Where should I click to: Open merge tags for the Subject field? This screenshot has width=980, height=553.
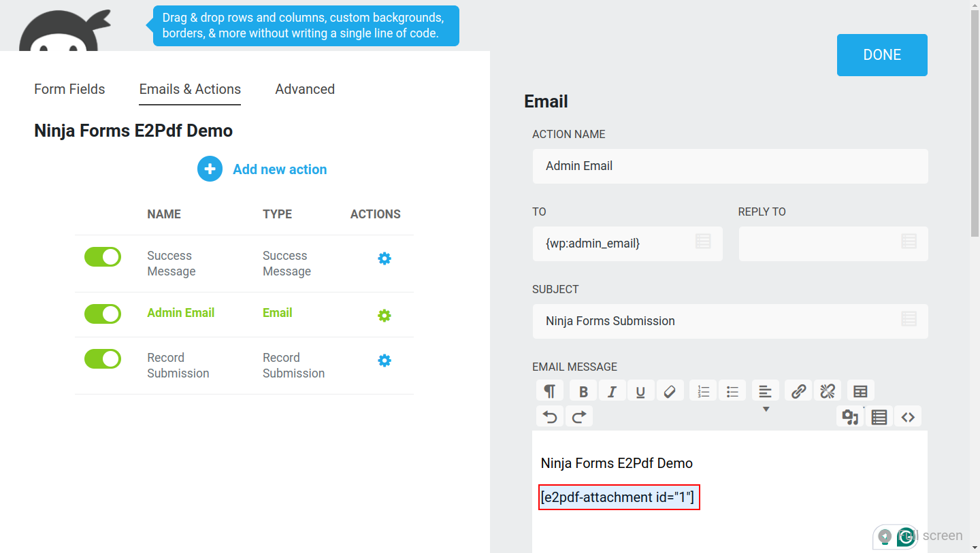909,318
